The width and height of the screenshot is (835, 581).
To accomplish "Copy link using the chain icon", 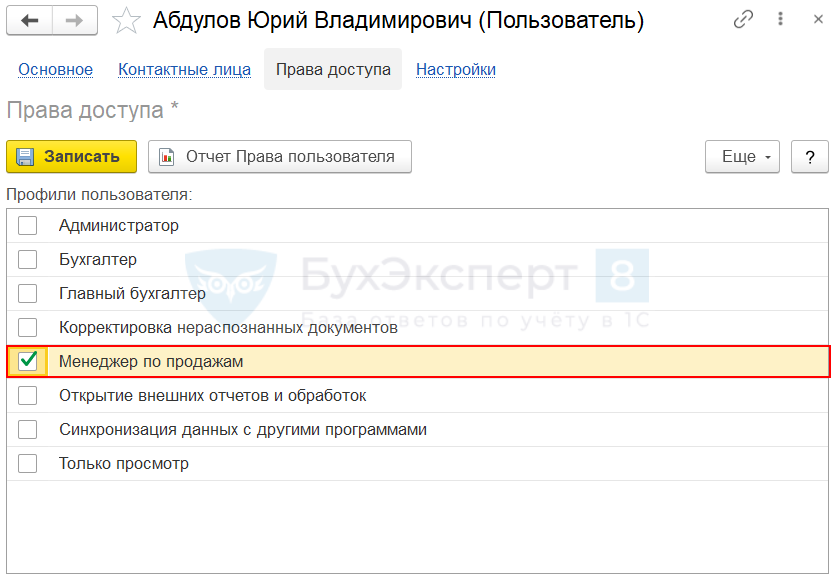I will pyautogui.click(x=743, y=20).
